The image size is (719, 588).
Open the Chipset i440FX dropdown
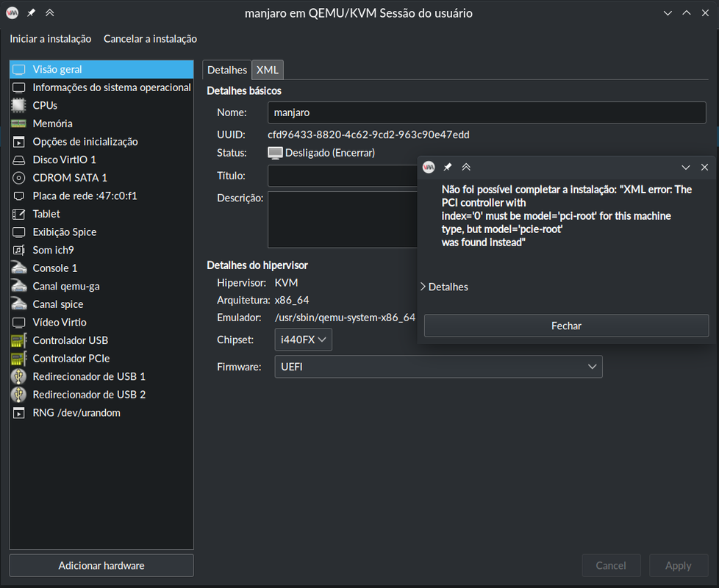[303, 340]
